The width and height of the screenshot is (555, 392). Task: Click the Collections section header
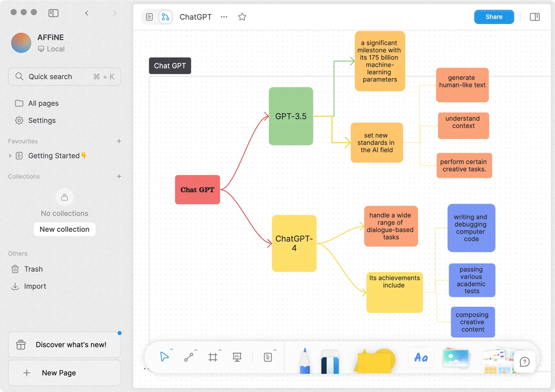pos(24,176)
